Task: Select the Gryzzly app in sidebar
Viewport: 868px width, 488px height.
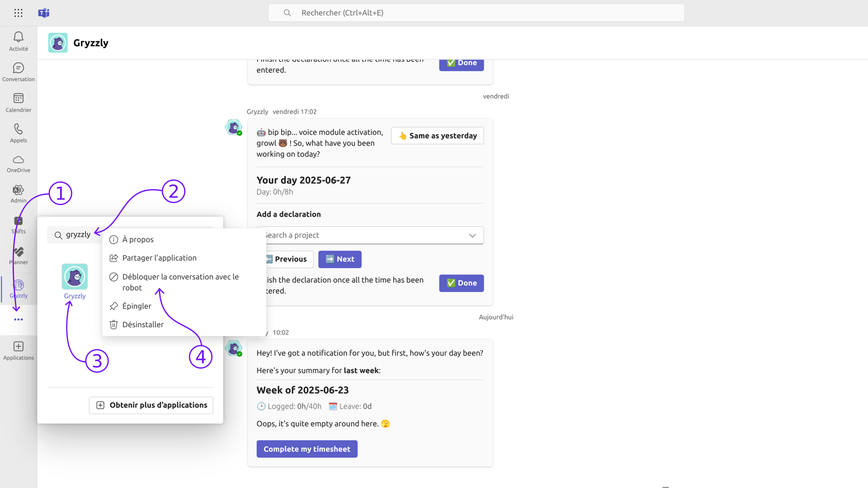Action: point(18,289)
